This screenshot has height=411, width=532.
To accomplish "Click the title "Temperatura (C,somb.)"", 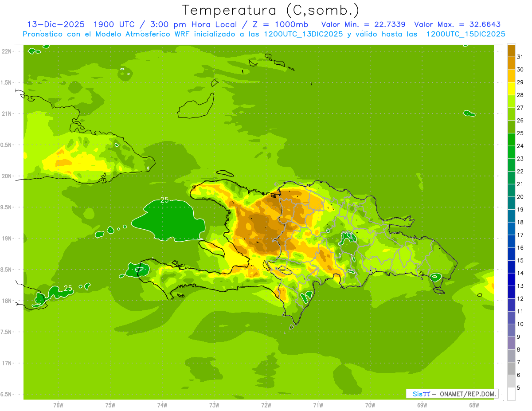I will click(271, 10).
